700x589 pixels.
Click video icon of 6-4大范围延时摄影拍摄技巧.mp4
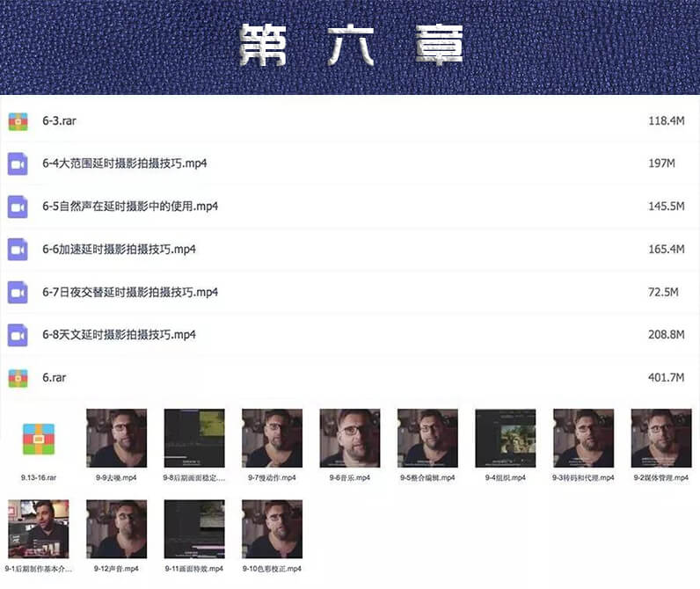pyautogui.click(x=18, y=164)
